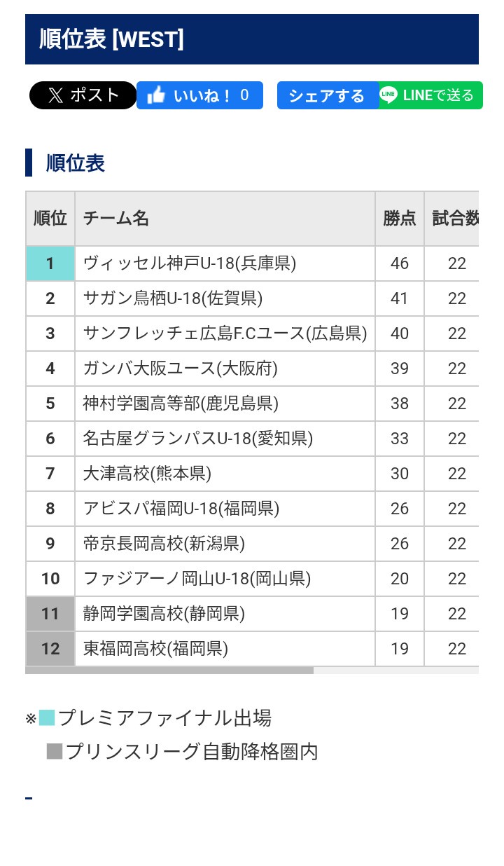
Task: Click the 順位 column header
Action: tap(50, 219)
